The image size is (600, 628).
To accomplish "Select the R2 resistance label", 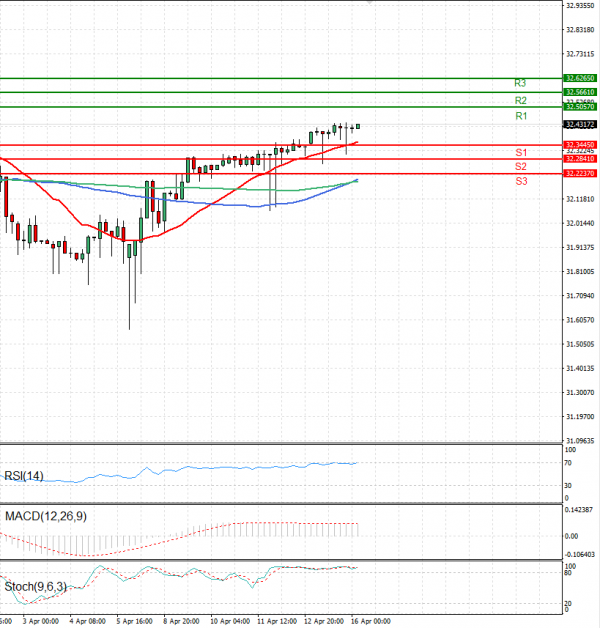I will [520, 100].
